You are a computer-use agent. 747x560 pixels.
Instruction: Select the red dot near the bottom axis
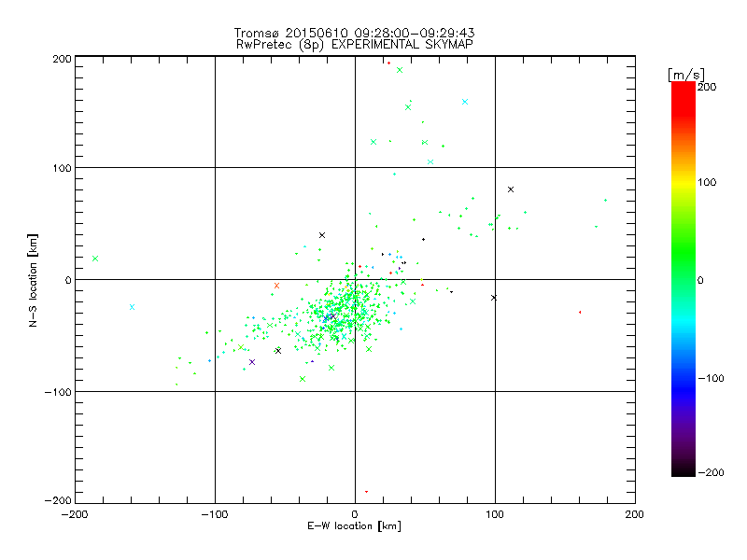click(366, 492)
